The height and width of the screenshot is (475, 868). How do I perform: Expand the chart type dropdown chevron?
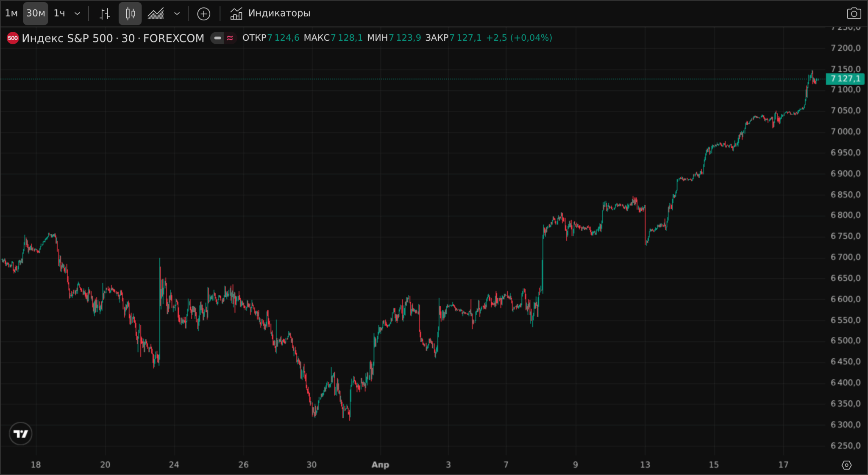pyautogui.click(x=177, y=14)
